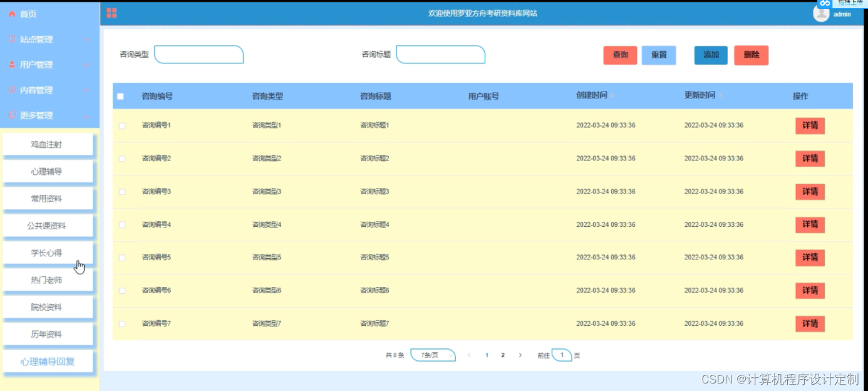Image resolution: width=868 pixels, height=391 pixels.
Task: Select 学长心得 submenu item
Action: tap(47, 253)
